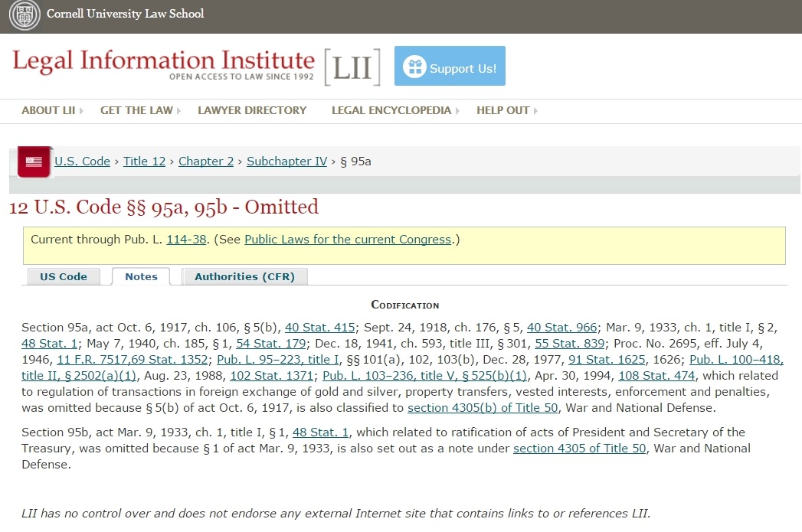Click the Legal Information Institute logo
The image size is (802, 532).
point(163,64)
